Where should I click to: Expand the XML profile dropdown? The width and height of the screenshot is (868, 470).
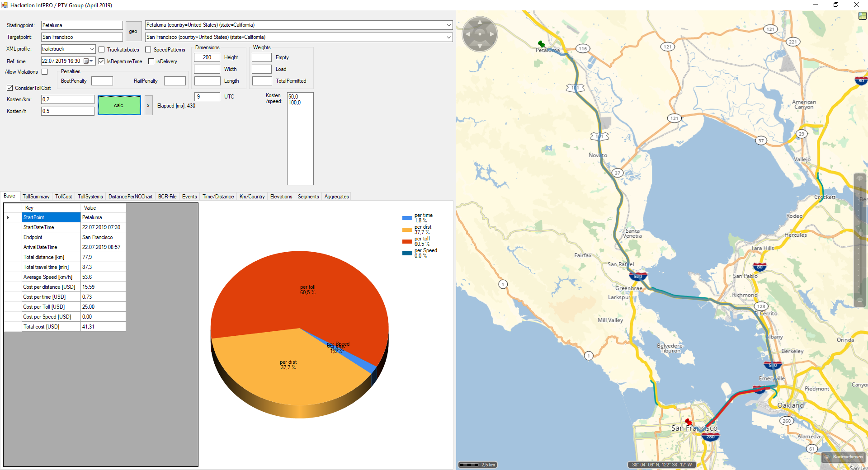pos(91,49)
